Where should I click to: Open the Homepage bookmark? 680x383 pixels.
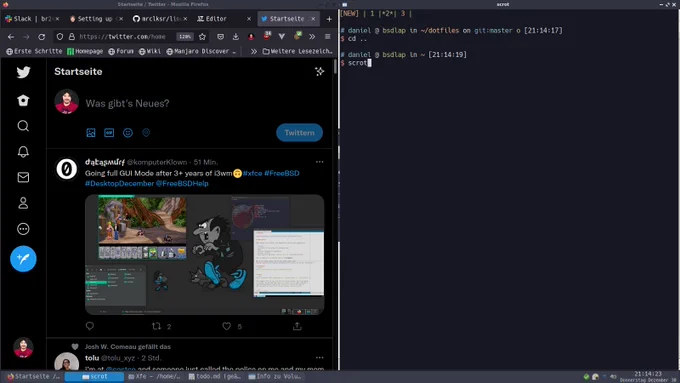(x=85, y=51)
